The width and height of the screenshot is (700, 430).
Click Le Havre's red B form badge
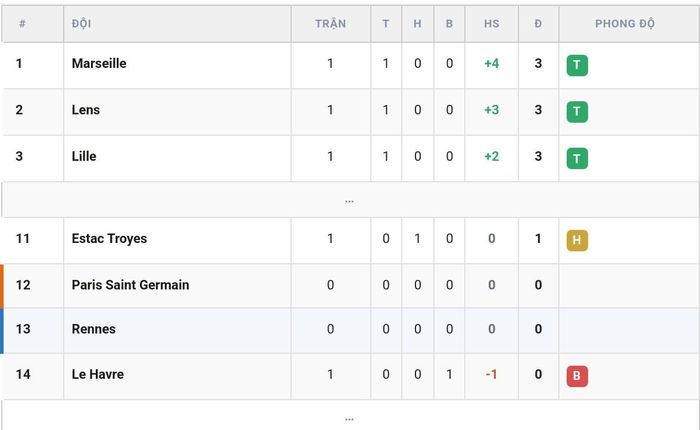(x=577, y=376)
